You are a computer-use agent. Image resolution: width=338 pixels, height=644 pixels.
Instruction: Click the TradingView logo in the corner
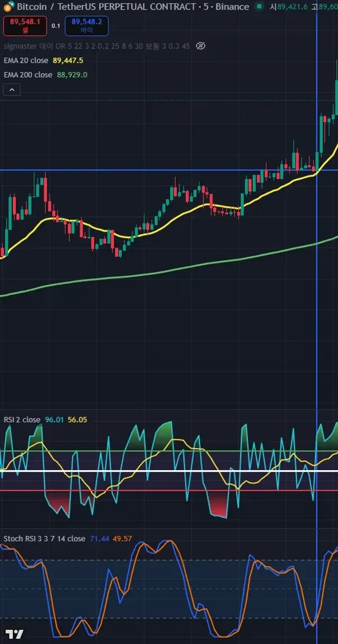[x=14, y=634]
